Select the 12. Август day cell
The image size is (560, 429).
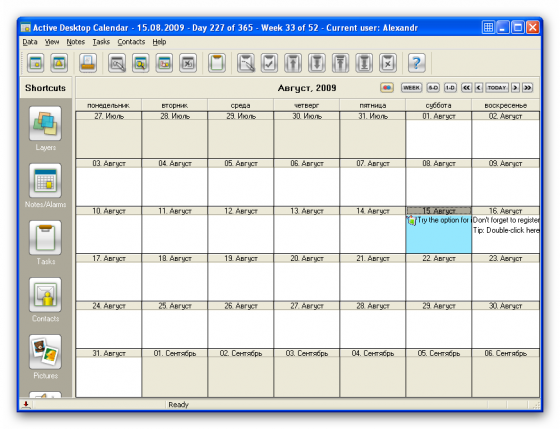(240, 230)
